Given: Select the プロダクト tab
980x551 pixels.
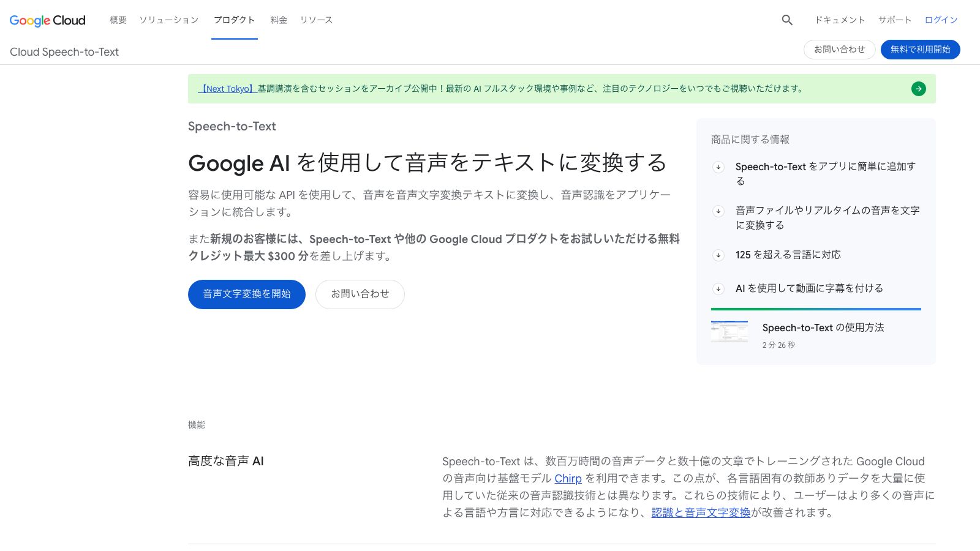Looking at the screenshot, I should tap(235, 20).
